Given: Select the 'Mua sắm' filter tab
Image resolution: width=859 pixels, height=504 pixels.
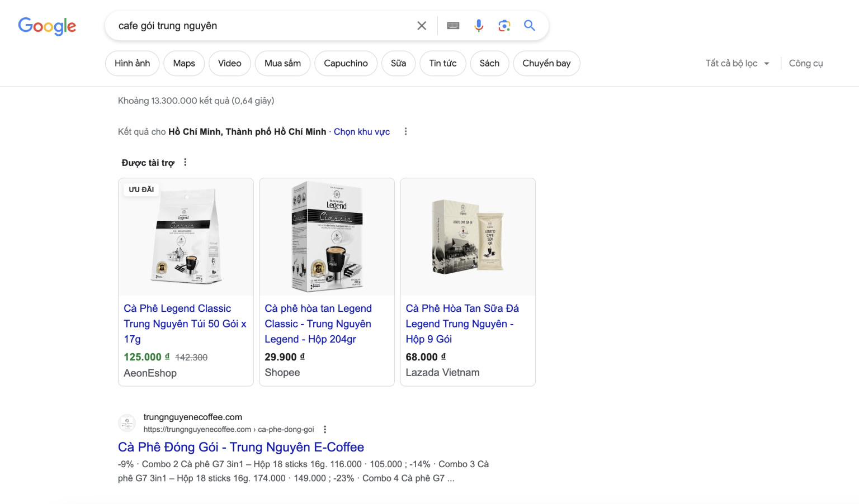Looking at the screenshot, I should tap(282, 64).
